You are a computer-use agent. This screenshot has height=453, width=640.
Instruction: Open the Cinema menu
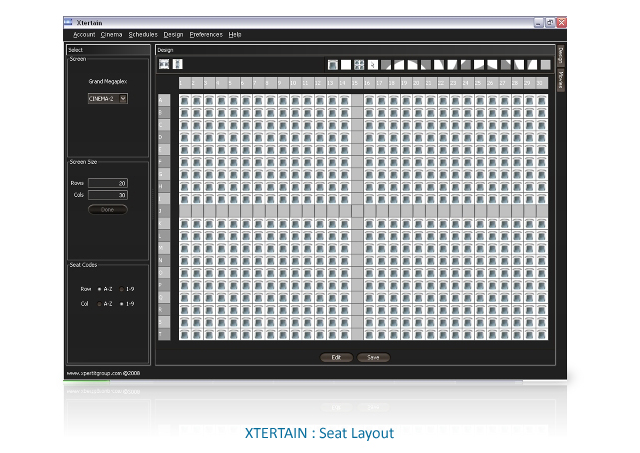pos(111,35)
